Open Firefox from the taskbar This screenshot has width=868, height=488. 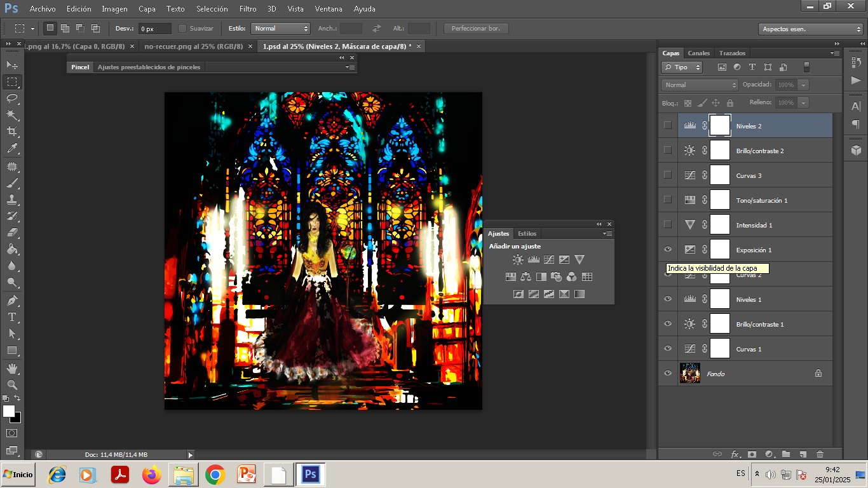tap(151, 475)
